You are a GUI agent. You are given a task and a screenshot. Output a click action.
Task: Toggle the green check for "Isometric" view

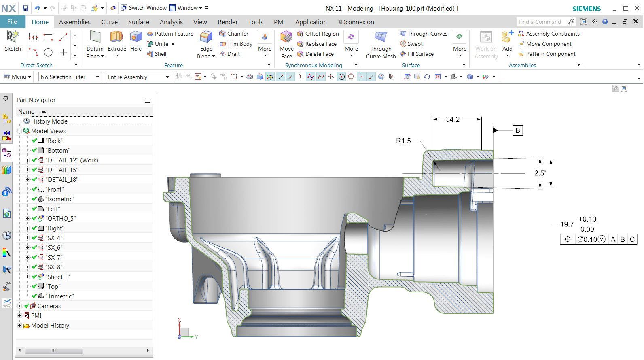[34, 199]
